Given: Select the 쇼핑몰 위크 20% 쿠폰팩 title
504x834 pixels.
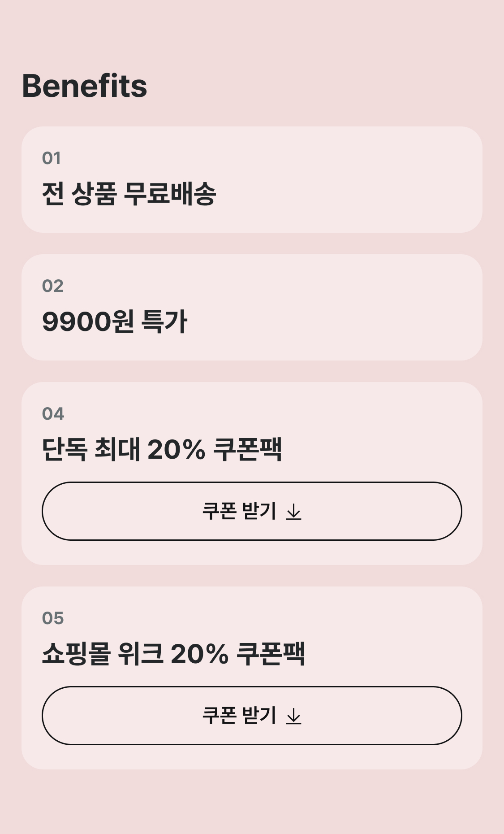Looking at the screenshot, I should [173, 654].
